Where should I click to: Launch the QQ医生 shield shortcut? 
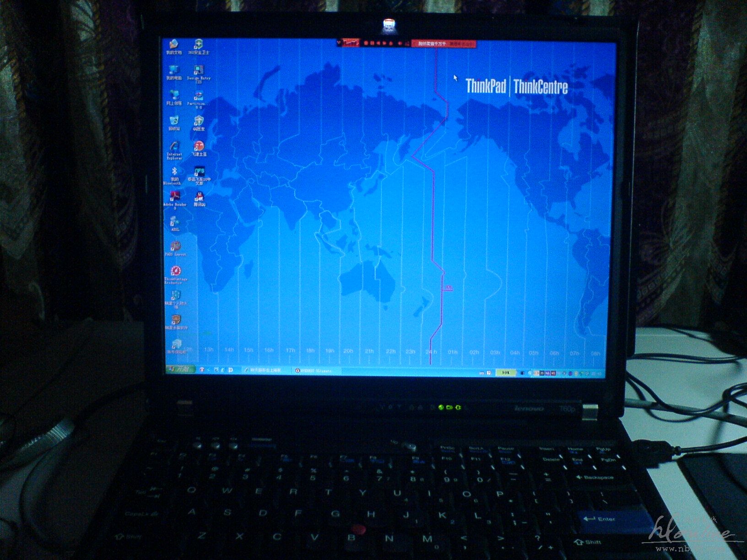199,123
